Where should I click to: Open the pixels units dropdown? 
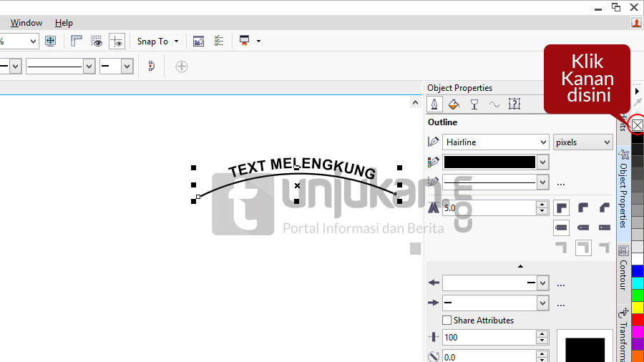(x=582, y=142)
